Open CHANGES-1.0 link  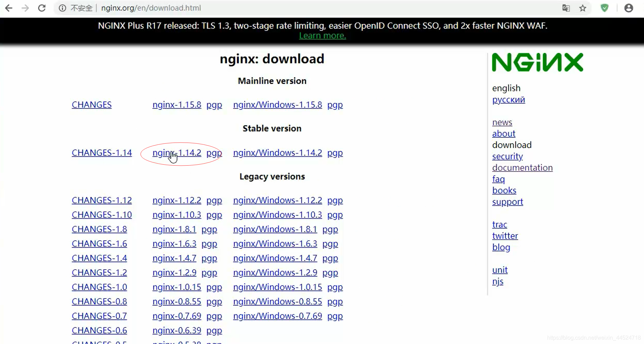99,287
